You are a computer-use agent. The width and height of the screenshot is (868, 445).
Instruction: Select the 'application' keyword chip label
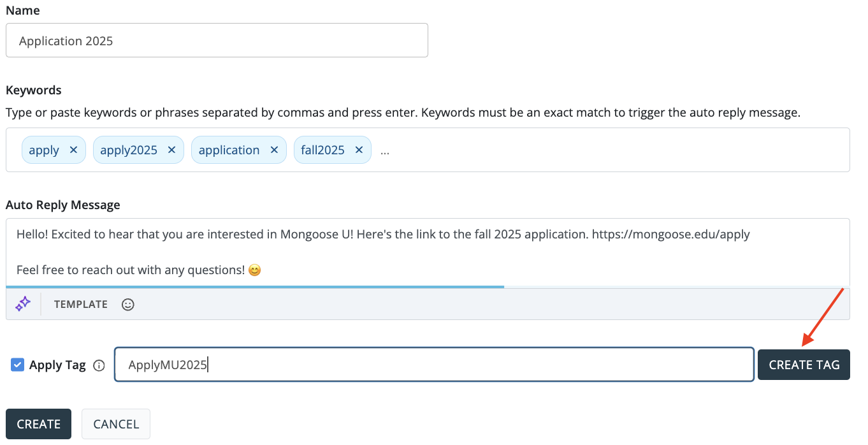tap(229, 150)
